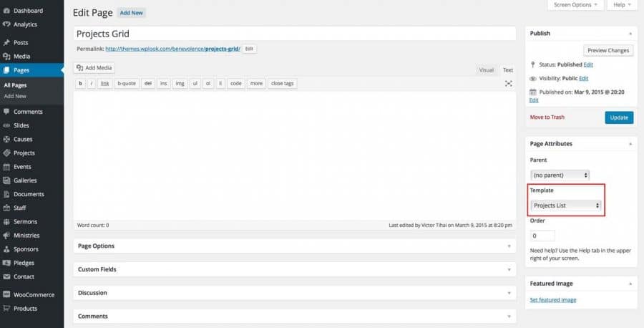
Task: Insert a link with the link quicktag
Action: (104, 84)
